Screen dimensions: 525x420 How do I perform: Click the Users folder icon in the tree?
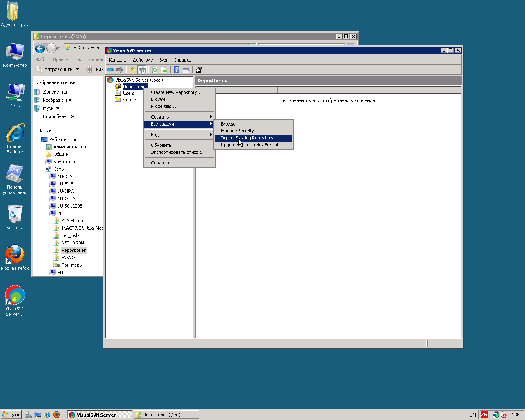[x=118, y=93]
